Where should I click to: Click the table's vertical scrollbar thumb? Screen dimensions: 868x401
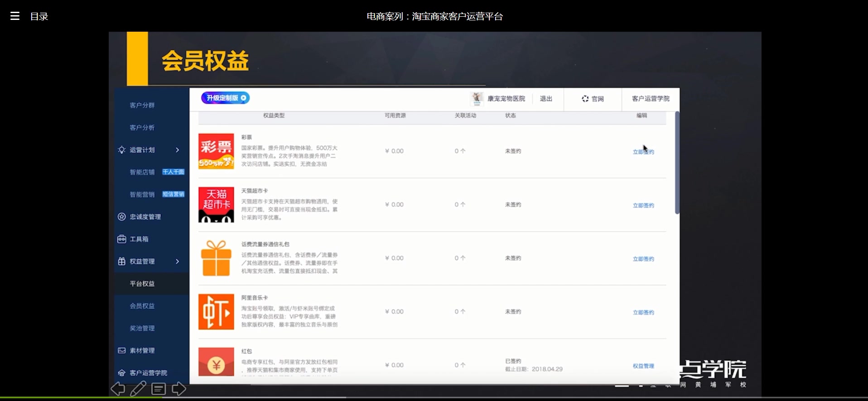[x=677, y=163]
